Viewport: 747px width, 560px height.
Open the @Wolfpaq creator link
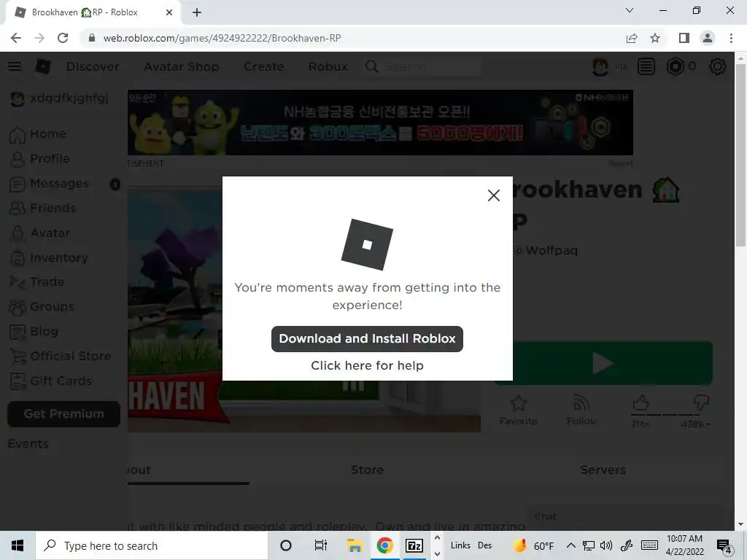546,251
